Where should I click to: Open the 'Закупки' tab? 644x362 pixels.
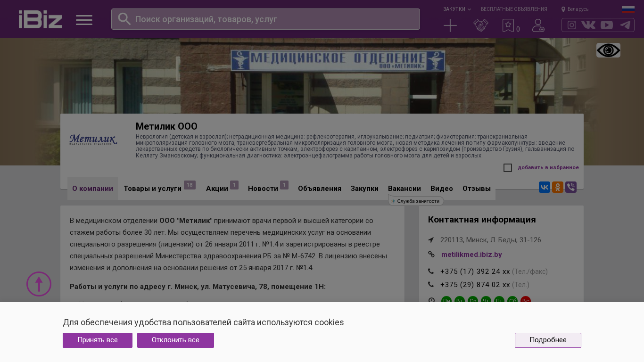tap(364, 189)
